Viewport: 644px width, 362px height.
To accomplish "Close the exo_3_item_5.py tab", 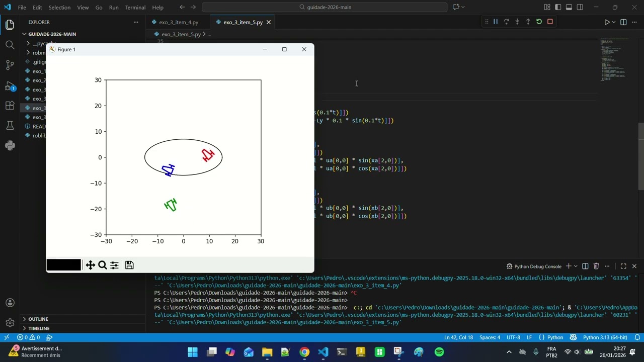I will coord(269,22).
